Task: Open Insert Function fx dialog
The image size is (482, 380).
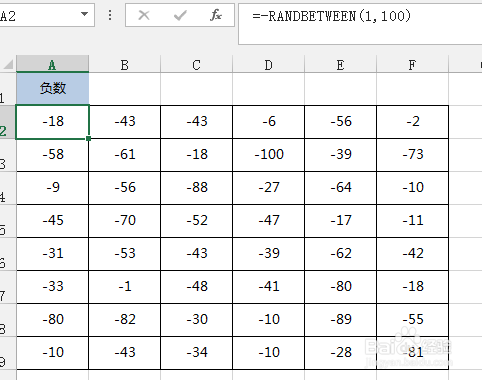Action: (216, 15)
